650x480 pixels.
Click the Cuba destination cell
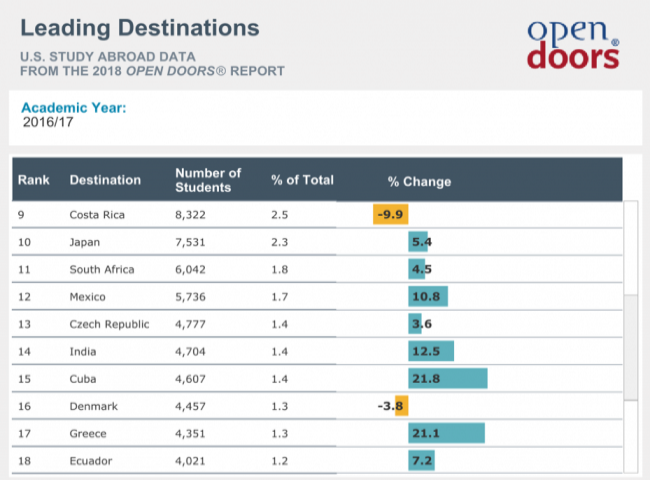[x=83, y=379]
